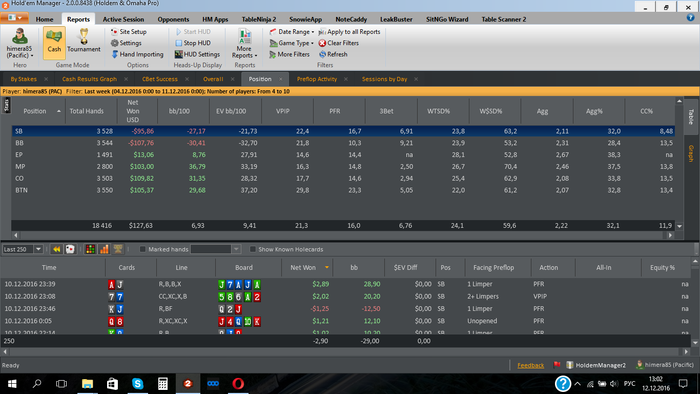
Task: Click the Net Won column sort arrow
Action: click(327, 267)
